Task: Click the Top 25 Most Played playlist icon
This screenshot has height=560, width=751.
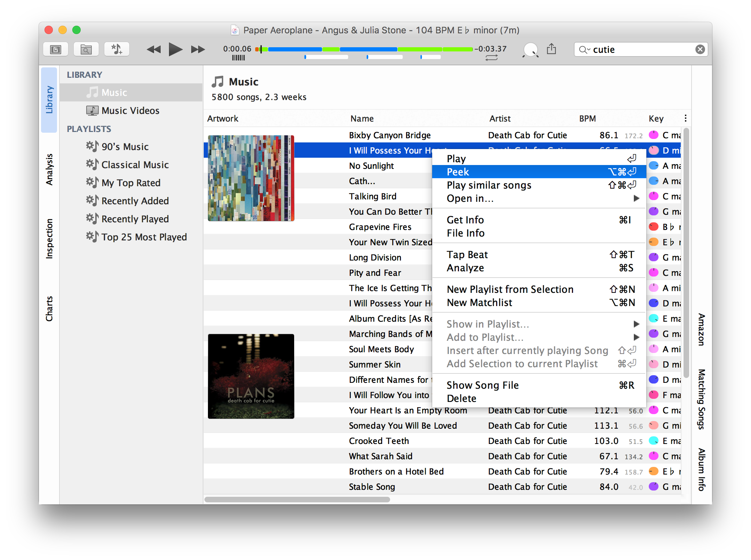Action: click(92, 237)
